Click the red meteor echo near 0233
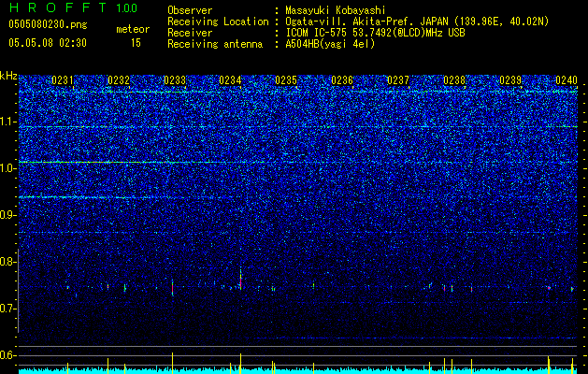Image resolution: width=588 pixels, height=374 pixels. coord(173,288)
